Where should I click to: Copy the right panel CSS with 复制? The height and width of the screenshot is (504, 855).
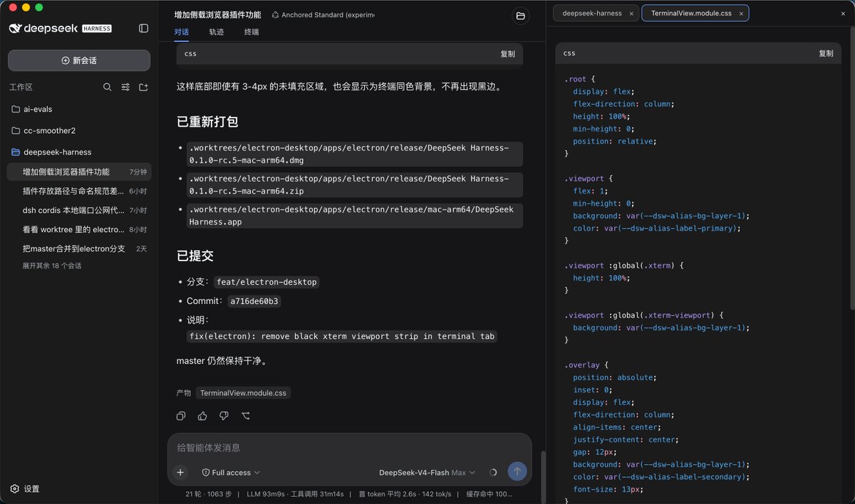[826, 53]
